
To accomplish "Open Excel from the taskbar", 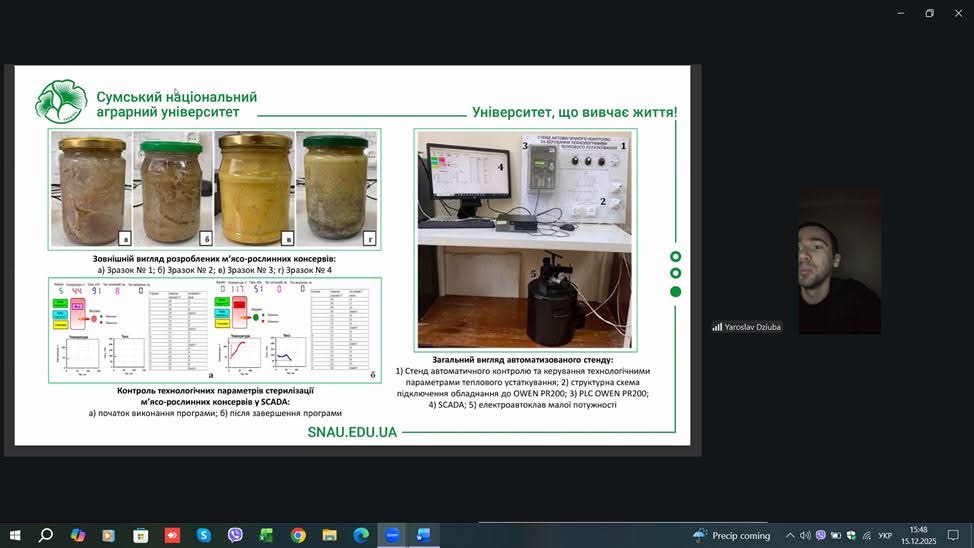I will coord(266,536).
